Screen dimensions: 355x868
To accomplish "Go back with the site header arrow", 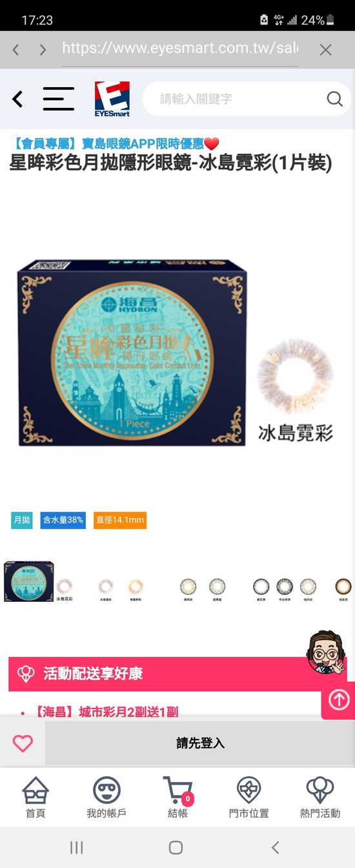I will tap(17, 99).
